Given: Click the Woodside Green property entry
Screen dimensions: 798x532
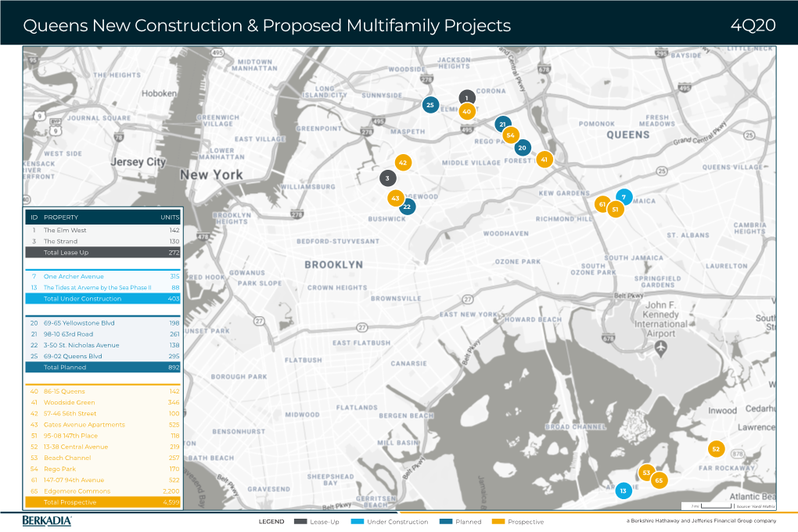Looking at the screenshot, I should 103,402.
